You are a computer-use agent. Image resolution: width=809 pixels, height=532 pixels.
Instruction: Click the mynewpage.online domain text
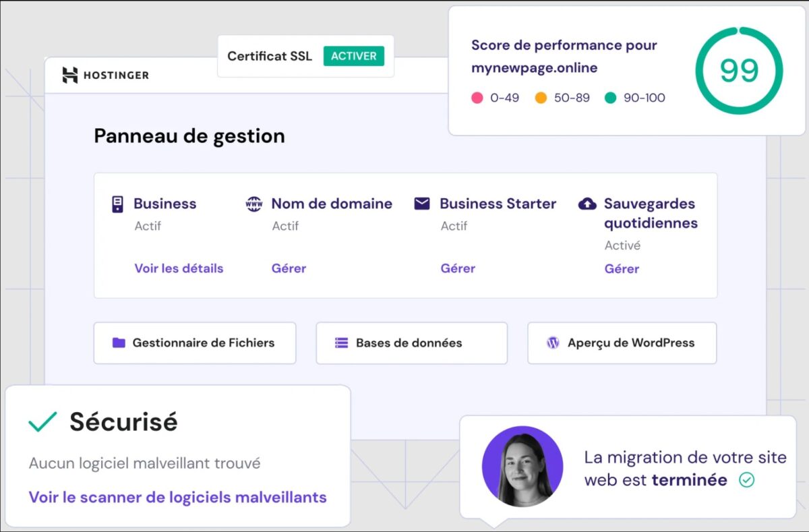(534, 68)
